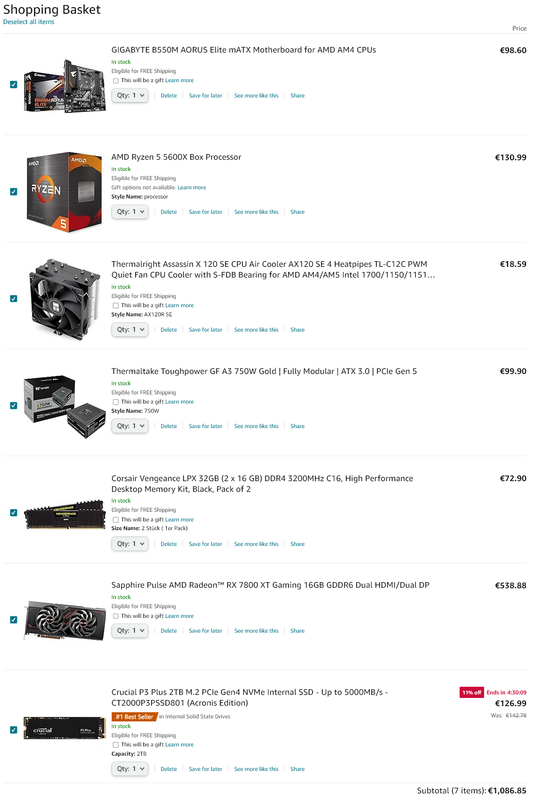This screenshot has width=533, height=800.
Task: Open the AMD Ryzen 5 5600X product image
Action: [64, 192]
